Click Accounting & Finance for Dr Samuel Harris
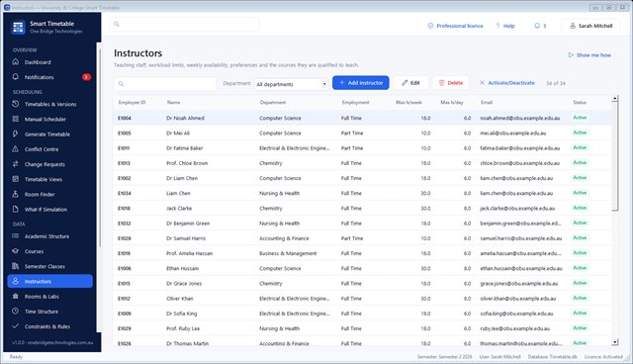This screenshot has width=633, height=364. click(x=284, y=238)
